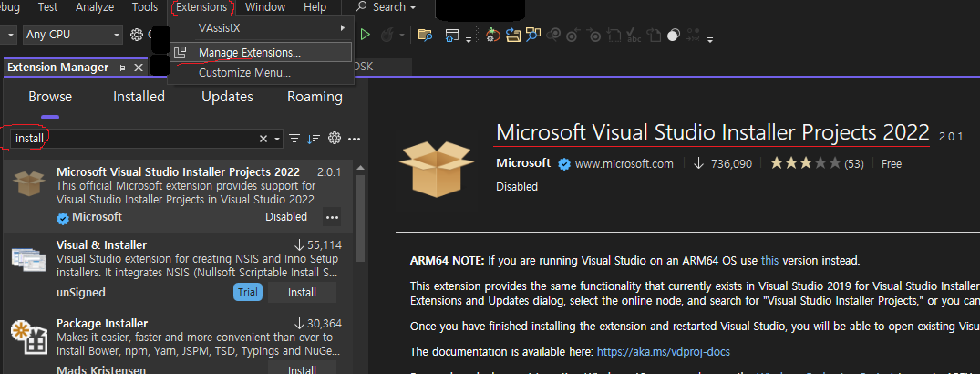980x374 pixels.
Task: Click the gear icon beside Any CPU
Action: pyautogui.click(x=136, y=35)
